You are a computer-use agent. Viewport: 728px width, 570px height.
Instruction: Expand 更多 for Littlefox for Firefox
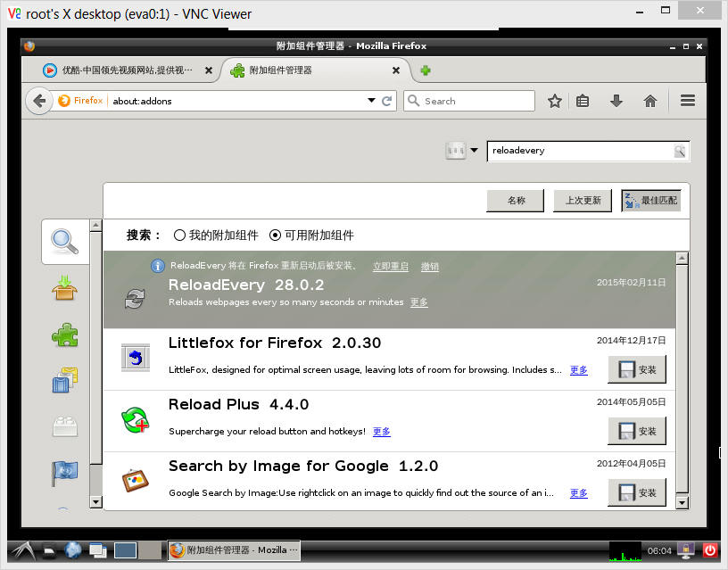(578, 370)
